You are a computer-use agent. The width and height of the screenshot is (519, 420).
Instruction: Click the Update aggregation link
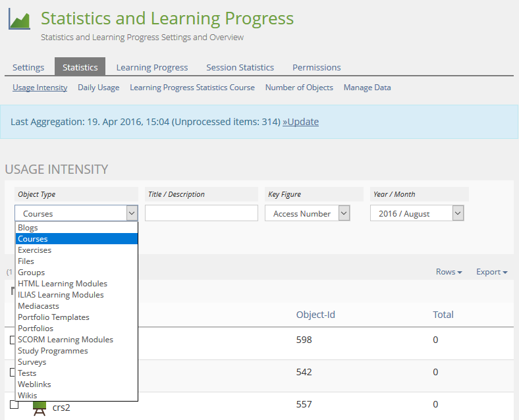click(300, 122)
